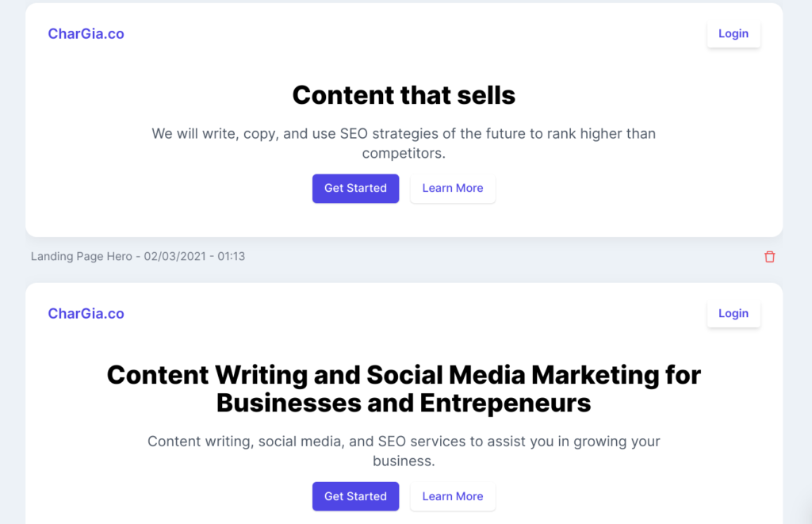Click Get Started under the SEO strategies text
Viewport: 812px width, 524px height.
[355, 189]
